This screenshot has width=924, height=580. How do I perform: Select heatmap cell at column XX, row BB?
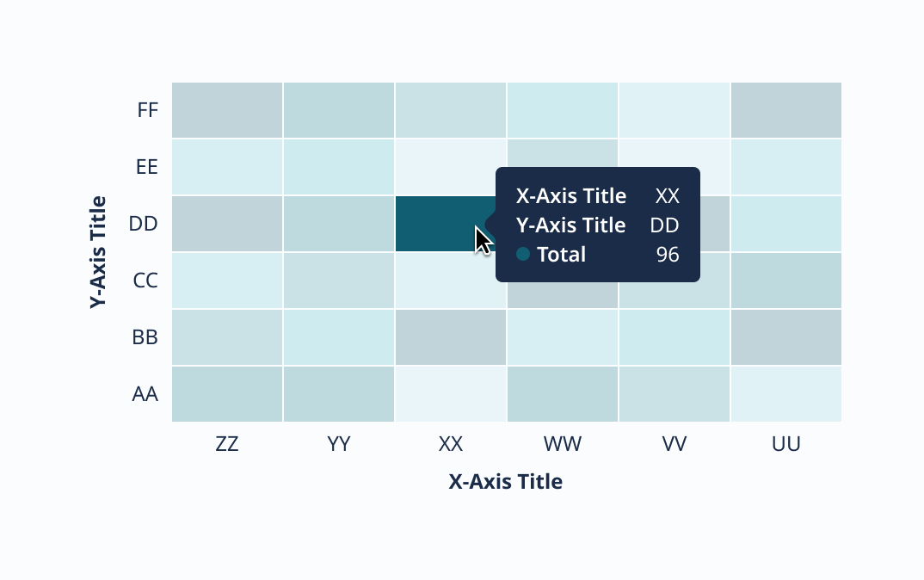pyautogui.click(x=451, y=337)
